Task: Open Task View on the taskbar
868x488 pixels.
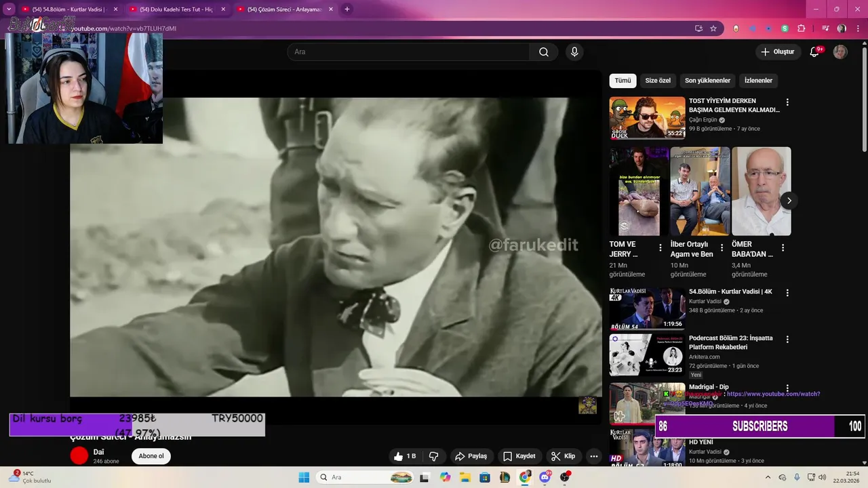Action: tap(425, 477)
